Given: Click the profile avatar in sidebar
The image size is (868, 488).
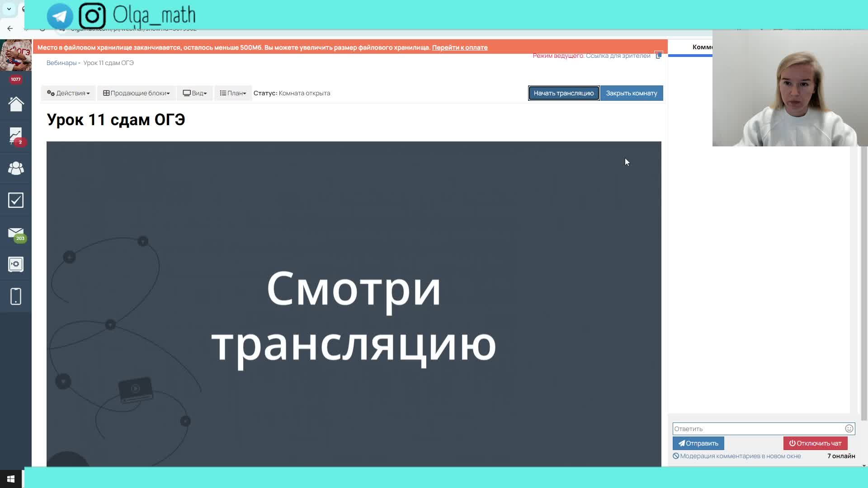Looking at the screenshot, I should (x=16, y=55).
